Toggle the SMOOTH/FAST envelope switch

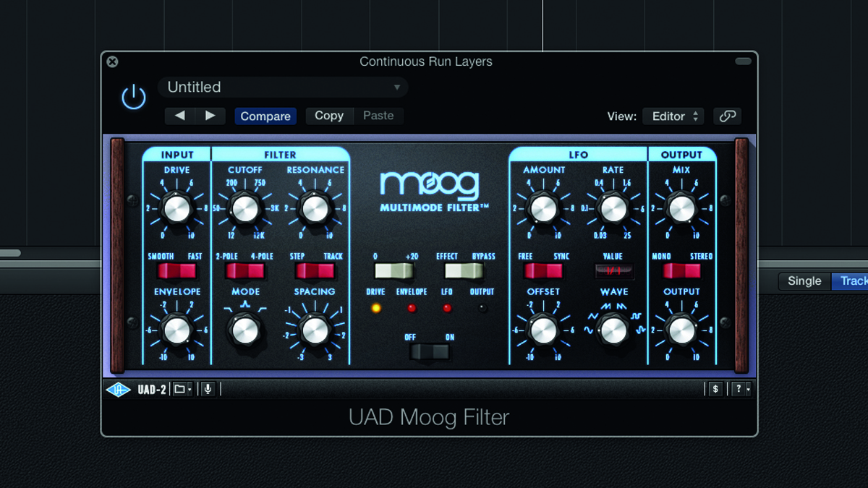176,271
